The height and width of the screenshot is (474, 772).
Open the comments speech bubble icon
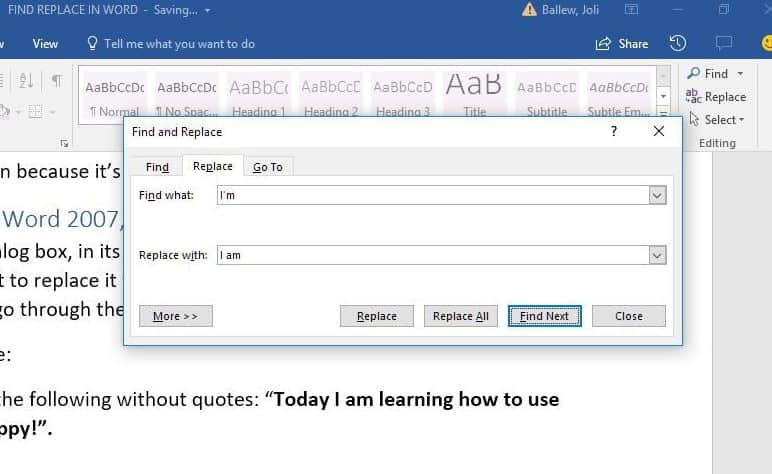coord(724,43)
